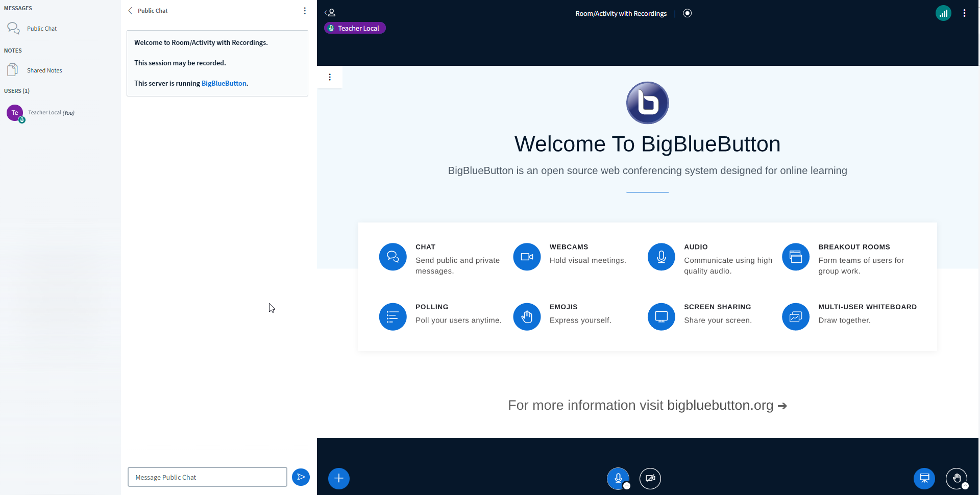Image resolution: width=980 pixels, height=495 pixels.
Task: Open chat options three-dot menu
Action: 305,11
